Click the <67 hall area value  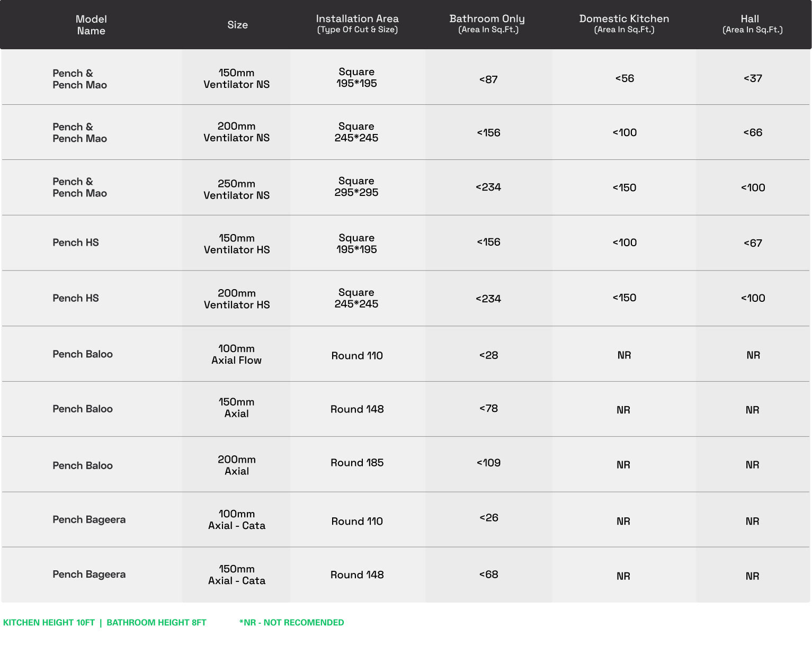(x=753, y=243)
